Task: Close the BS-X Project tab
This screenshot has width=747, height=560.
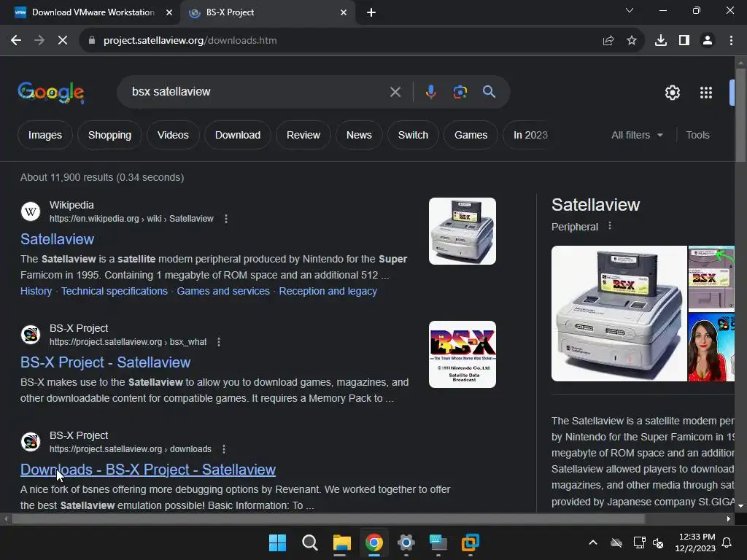Action: tap(344, 12)
